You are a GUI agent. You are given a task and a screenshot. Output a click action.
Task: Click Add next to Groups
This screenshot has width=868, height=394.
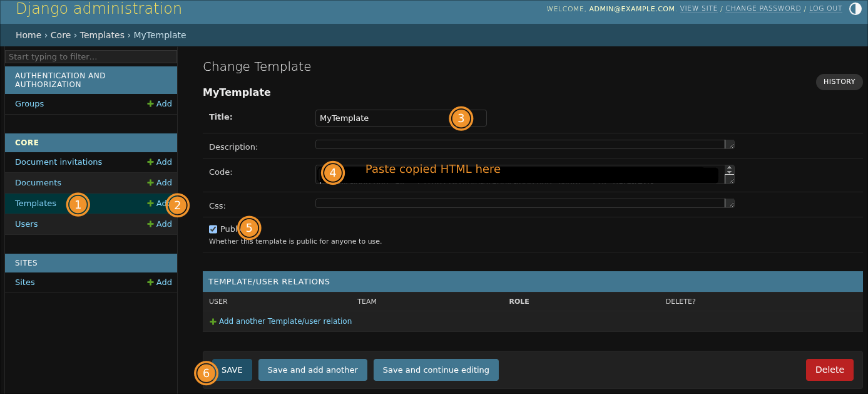tap(160, 104)
